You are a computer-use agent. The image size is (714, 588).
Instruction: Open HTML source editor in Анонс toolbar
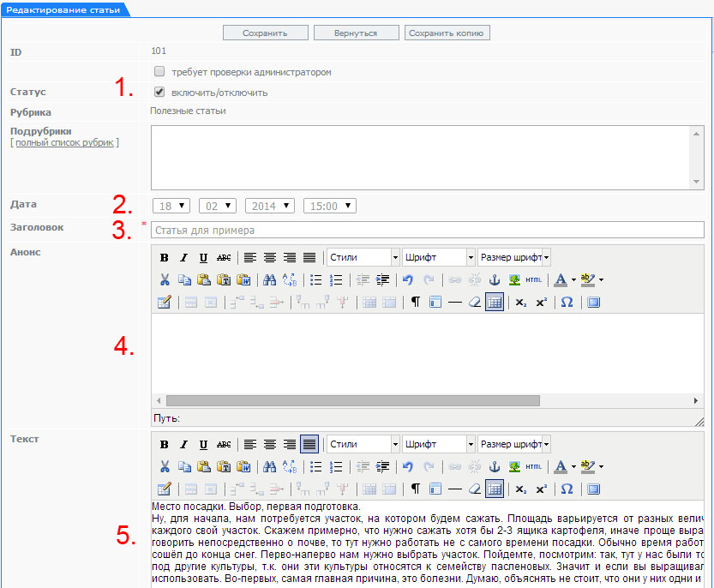tap(533, 279)
